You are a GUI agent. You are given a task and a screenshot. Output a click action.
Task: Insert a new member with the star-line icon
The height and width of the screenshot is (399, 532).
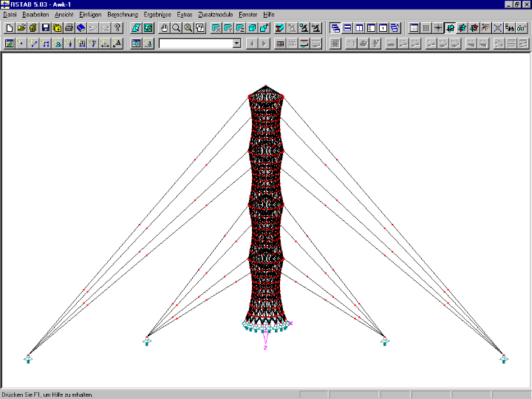point(33,44)
